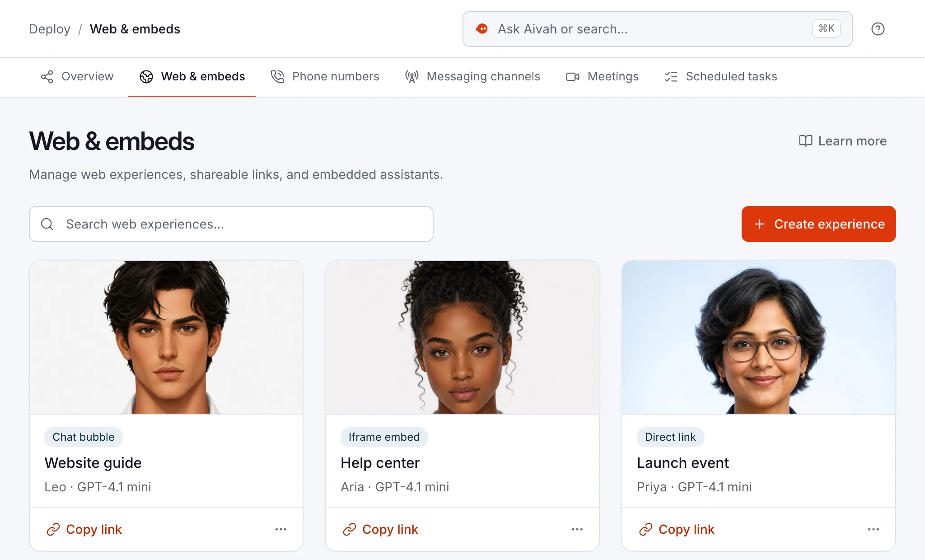
Task: Click the Chat bubble tag
Action: pos(84,437)
